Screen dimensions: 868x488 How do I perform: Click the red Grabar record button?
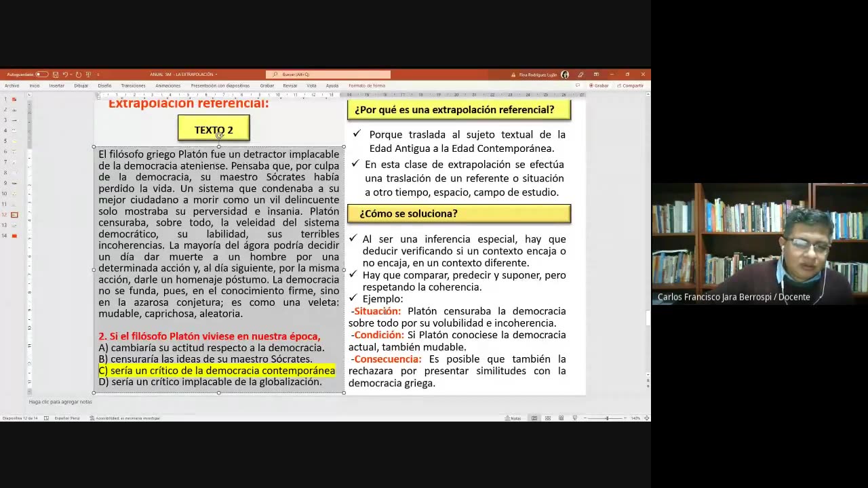tap(599, 85)
